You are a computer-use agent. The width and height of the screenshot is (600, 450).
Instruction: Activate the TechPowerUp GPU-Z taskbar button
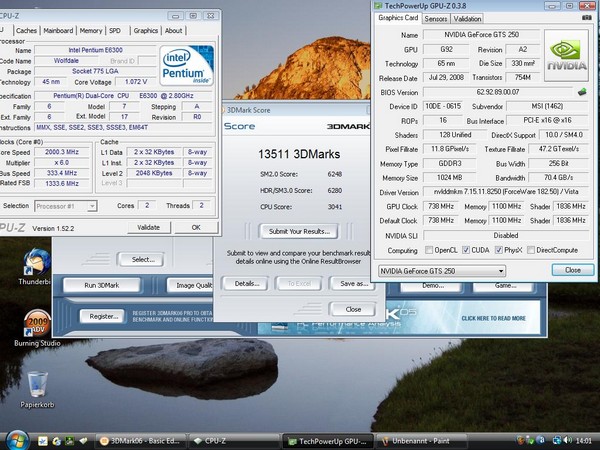328,441
